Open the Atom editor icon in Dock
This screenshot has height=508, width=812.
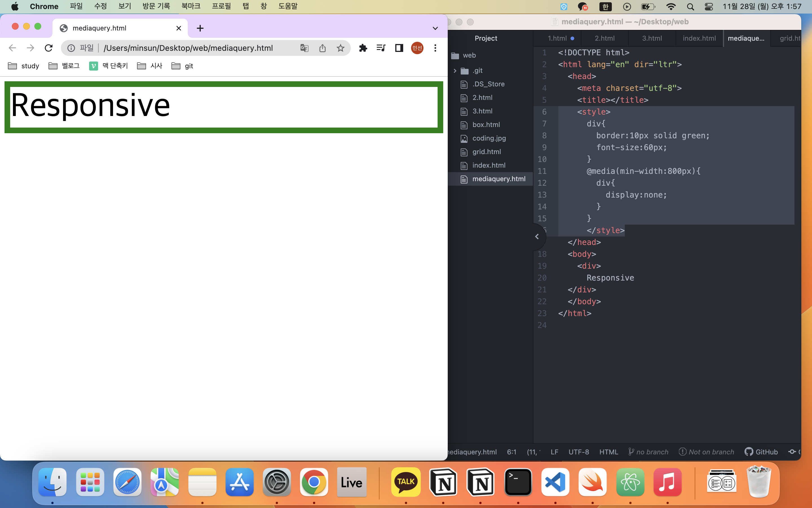630,482
